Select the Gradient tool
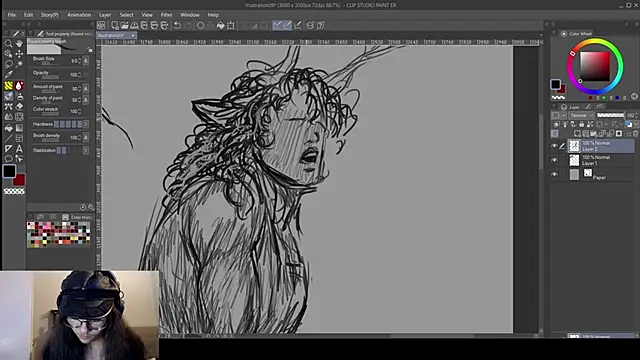The image size is (640, 360). coord(19,128)
